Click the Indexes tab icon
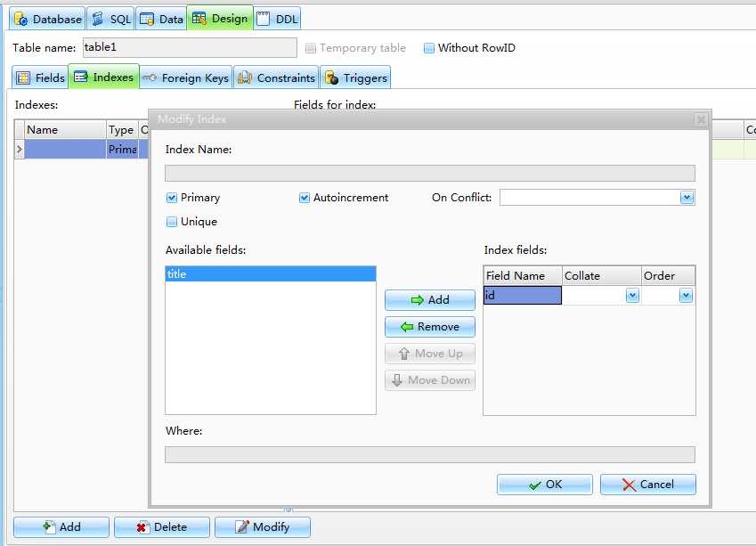756x546 pixels. [x=81, y=77]
